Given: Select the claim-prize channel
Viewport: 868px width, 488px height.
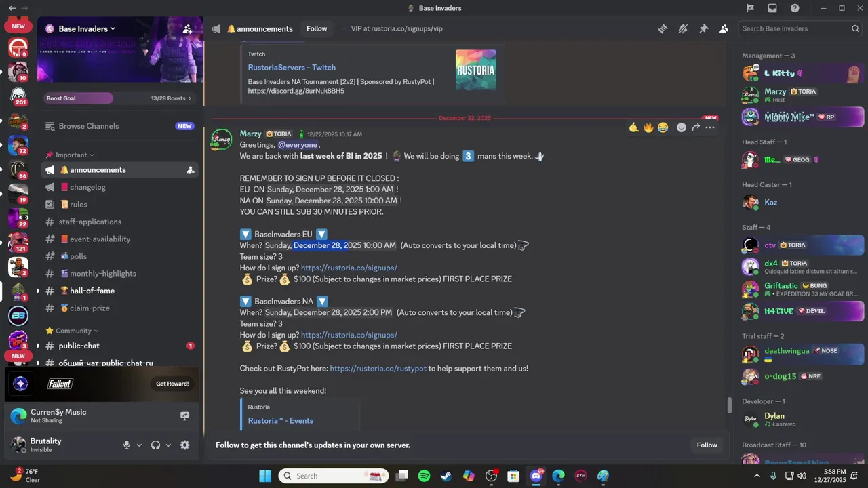Looking at the screenshot, I should tap(119, 308).
